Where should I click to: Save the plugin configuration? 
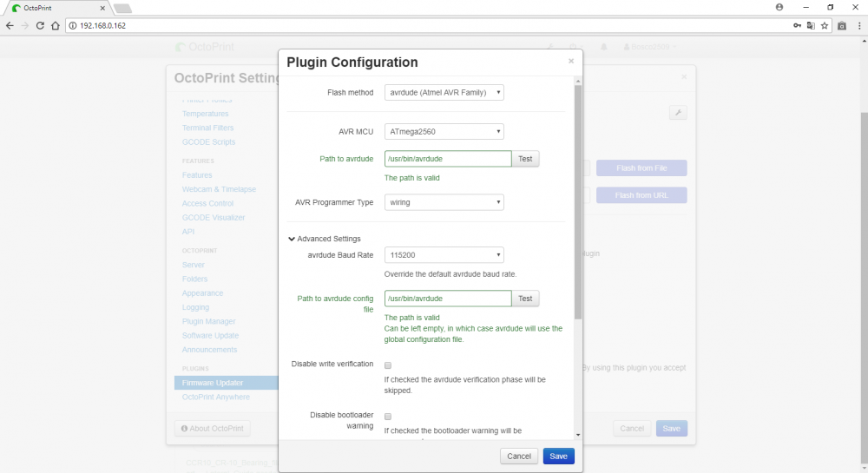coord(558,456)
